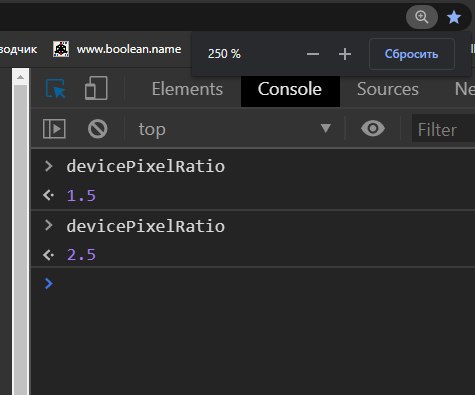The width and height of the screenshot is (475, 395).
Task: Increase zoom with the plus button
Action: 345,54
